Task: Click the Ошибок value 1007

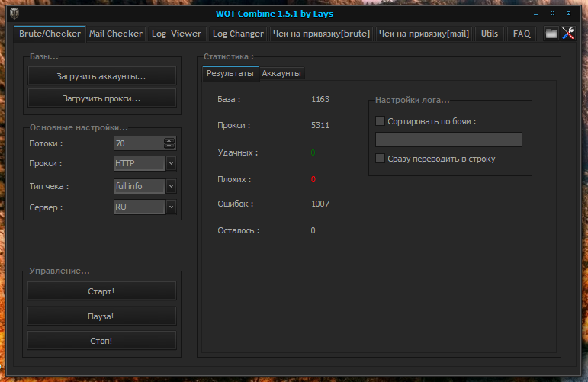Action: pyautogui.click(x=320, y=204)
